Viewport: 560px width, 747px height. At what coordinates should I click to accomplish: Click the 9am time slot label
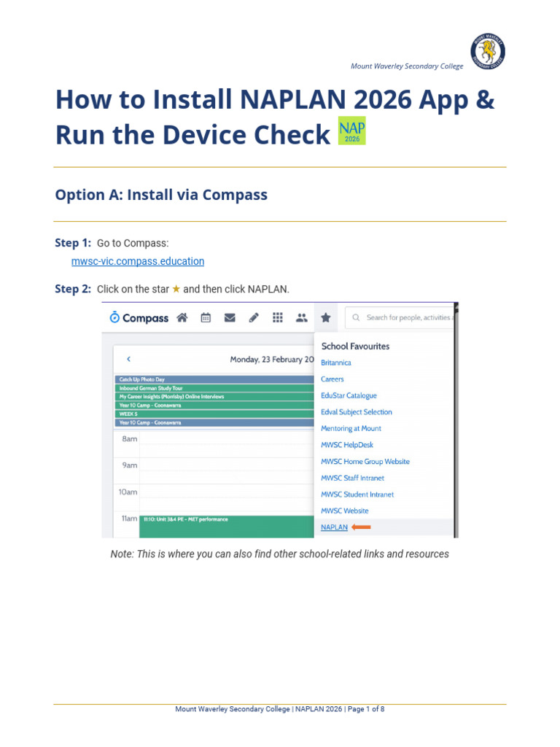(130, 465)
